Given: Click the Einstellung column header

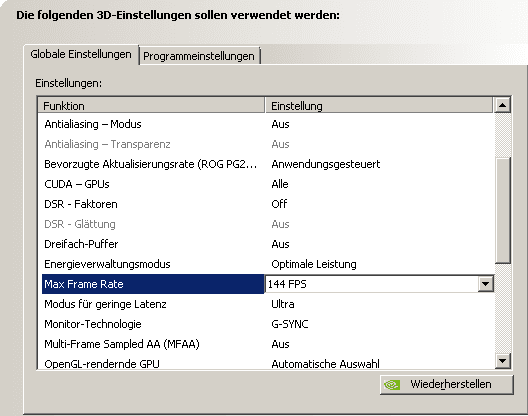Looking at the screenshot, I should pyautogui.click(x=379, y=106).
